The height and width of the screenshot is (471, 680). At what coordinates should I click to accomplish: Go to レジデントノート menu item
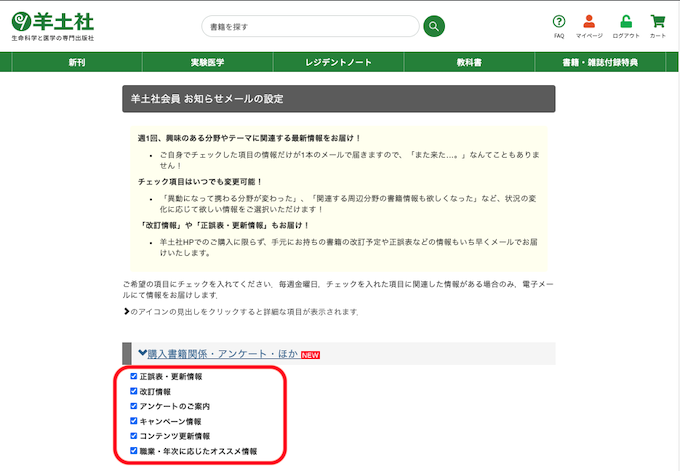pyautogui.click(x=338, y=62)
